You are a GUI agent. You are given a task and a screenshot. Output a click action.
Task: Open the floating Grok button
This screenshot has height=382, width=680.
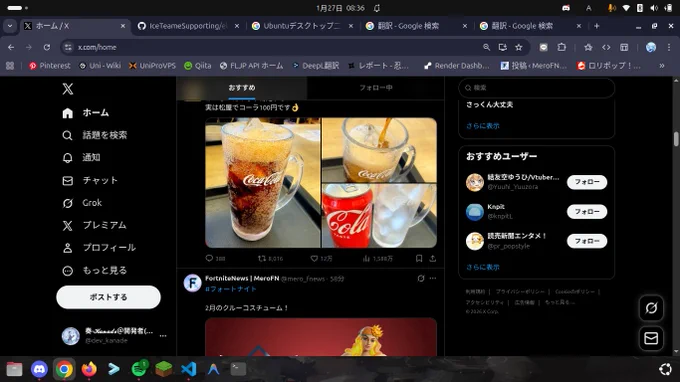[x=651, y=308]
